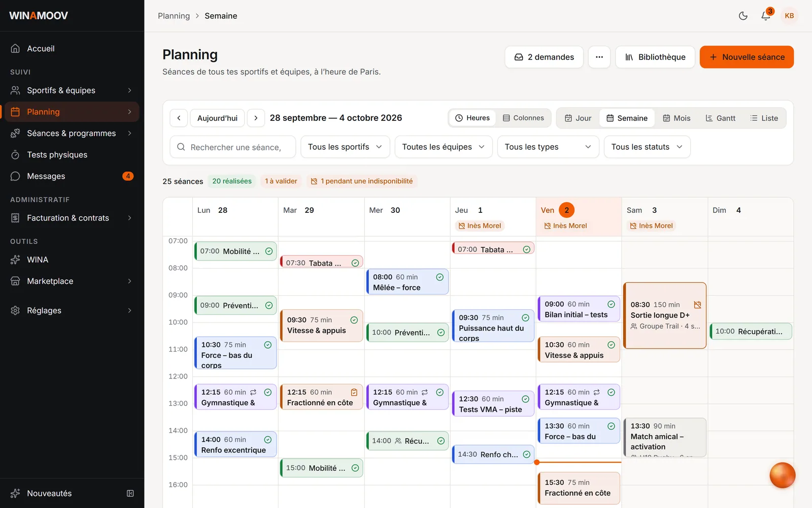Open Tous les types dropdown
This screenshot has height=508, width=812.
coord(548,147)
